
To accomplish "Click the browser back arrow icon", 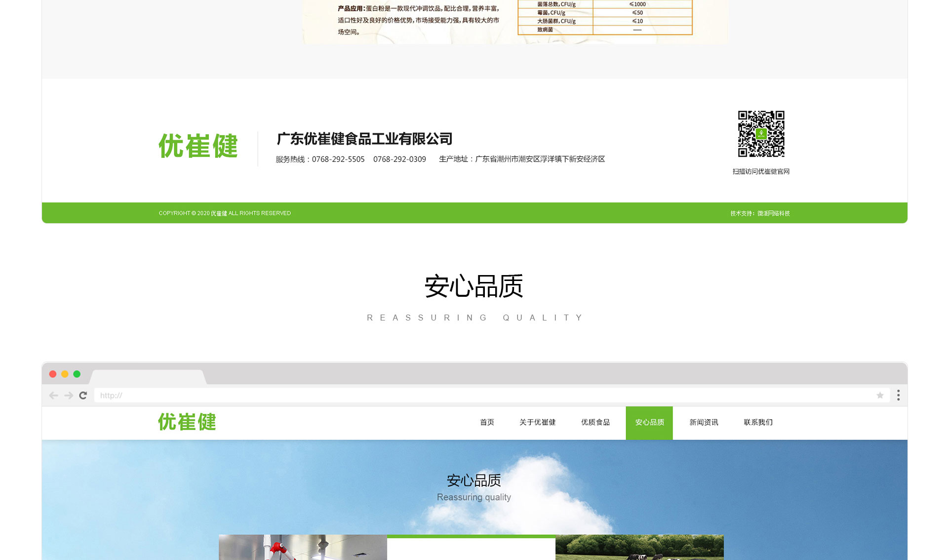I will 54,396.
